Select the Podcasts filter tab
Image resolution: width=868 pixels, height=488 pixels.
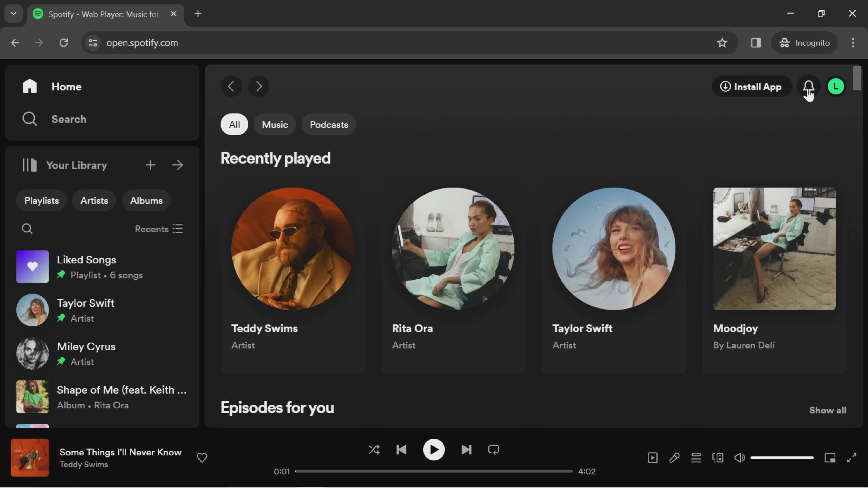click(328, 125)
